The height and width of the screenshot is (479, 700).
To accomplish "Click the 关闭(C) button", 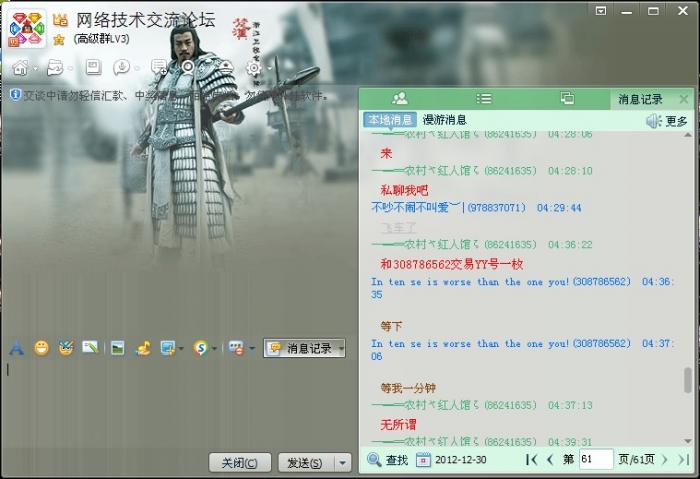I will click(240, 463).
